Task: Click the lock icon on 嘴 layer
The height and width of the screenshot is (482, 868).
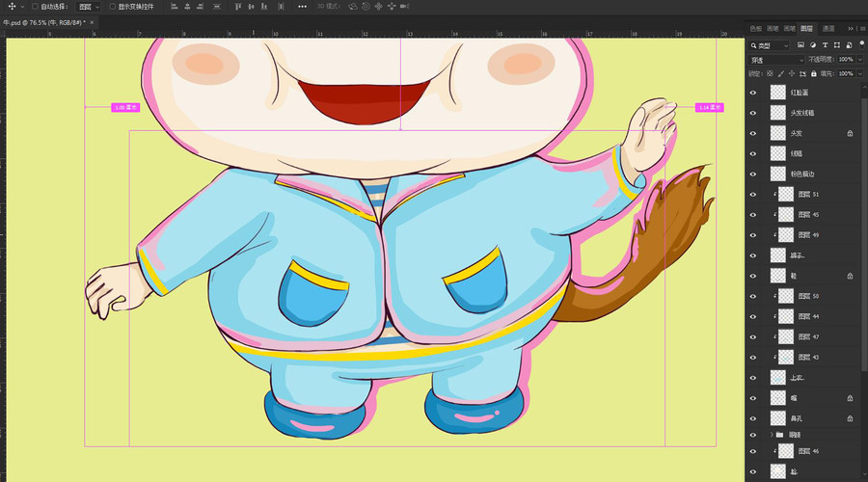Action: [850, 398]
